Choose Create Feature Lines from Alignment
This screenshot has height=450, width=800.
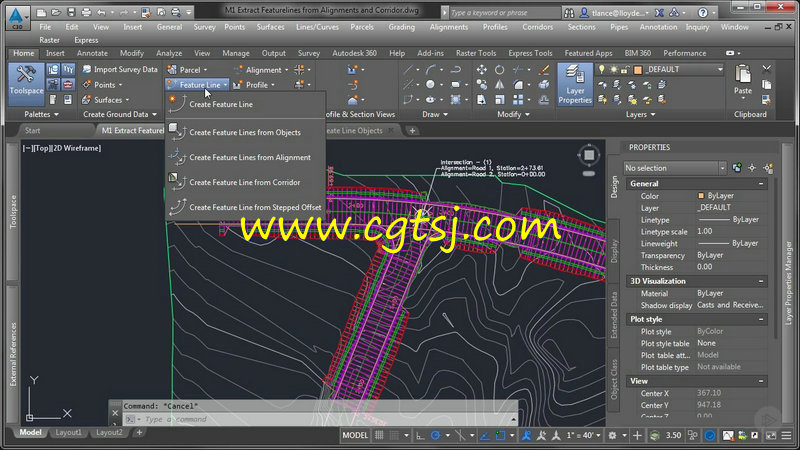pyautogui.click(x=249, y=157)
